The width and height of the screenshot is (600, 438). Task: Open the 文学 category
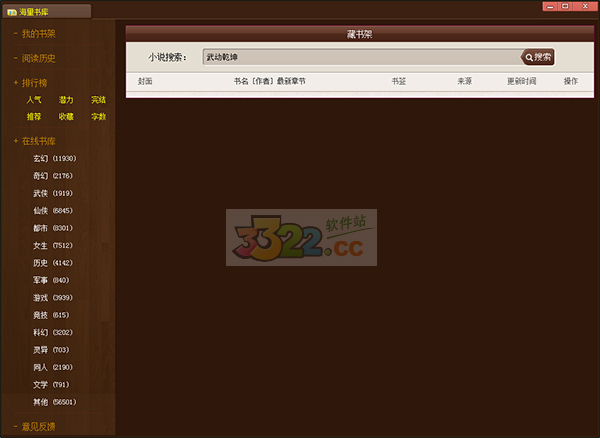pyautogui.click(x=51, y=385)
